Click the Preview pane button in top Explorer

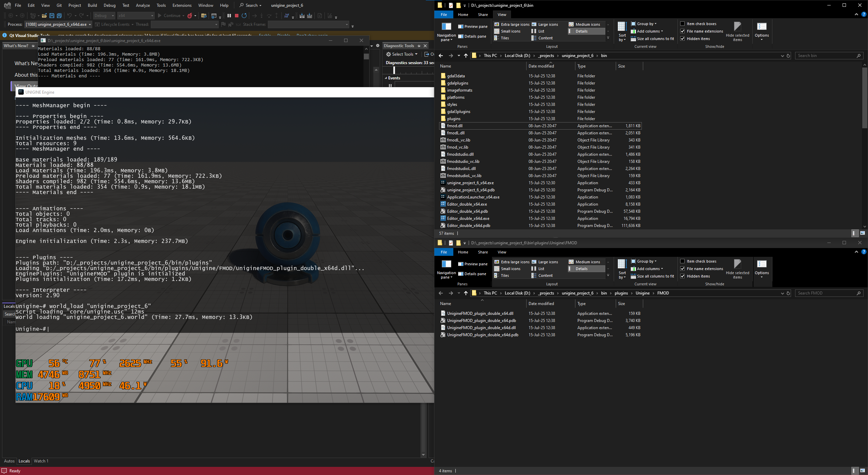pos(473,26)
